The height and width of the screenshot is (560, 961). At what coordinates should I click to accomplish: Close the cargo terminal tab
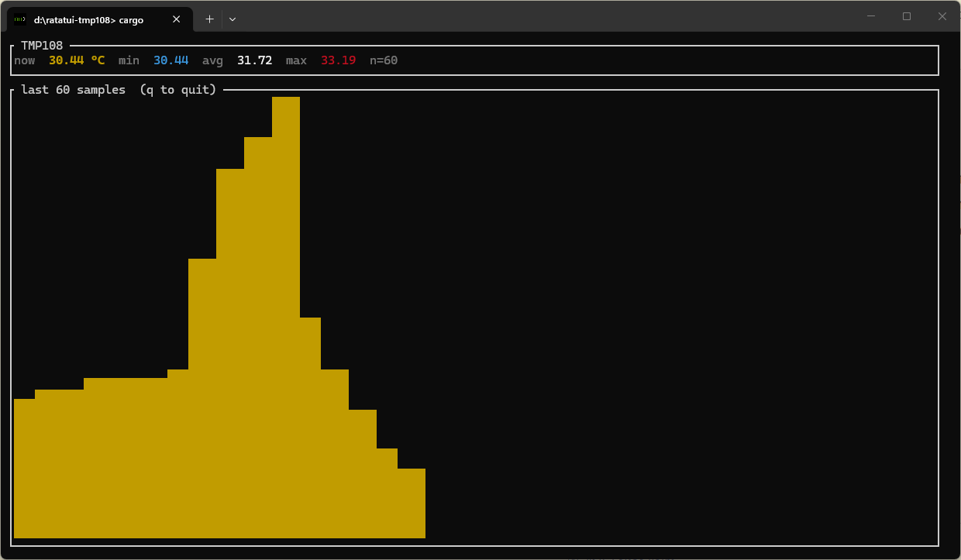click(x=176, y=19)
